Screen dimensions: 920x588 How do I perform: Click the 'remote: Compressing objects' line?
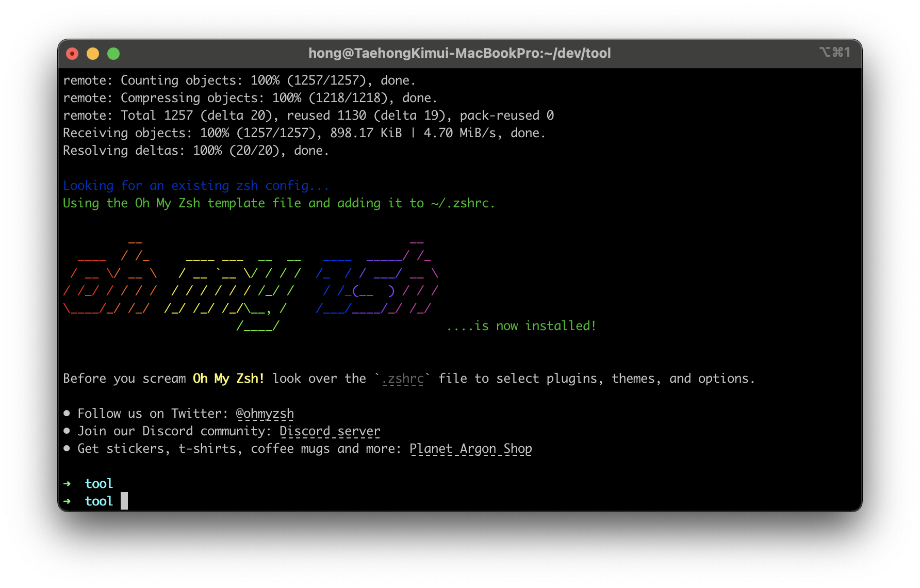(x=250, y=98)
